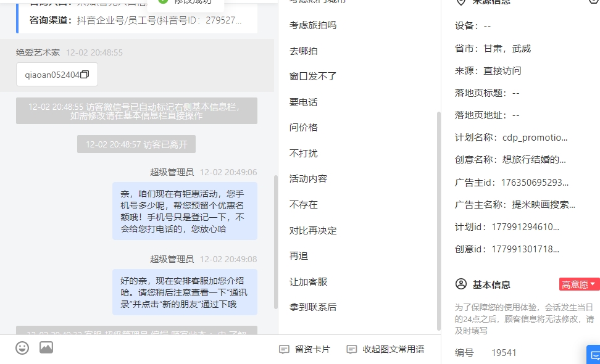Click 创意名称 想旅行结婚的 entry
600x364 pixels.
click(510, 159)
